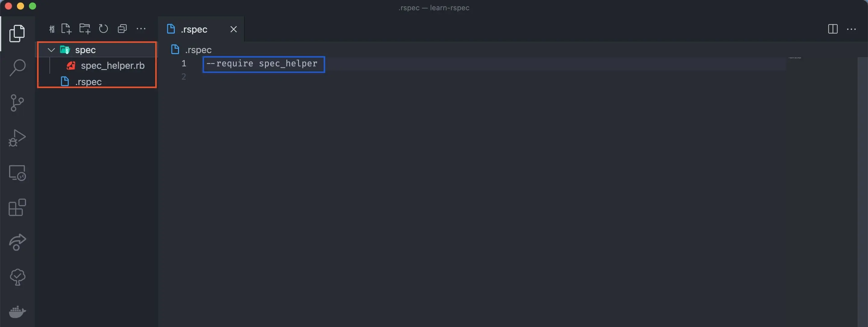Click .rspec in the breadcrumb bar
The image size is (868, 327).
pos(198,50)
